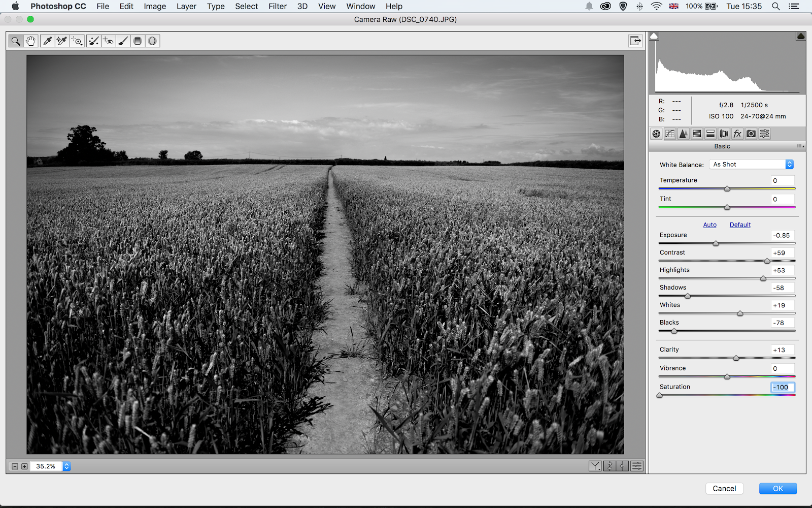Open the Apple menu
The image size is (812, 508).
[x=15, y=6]
